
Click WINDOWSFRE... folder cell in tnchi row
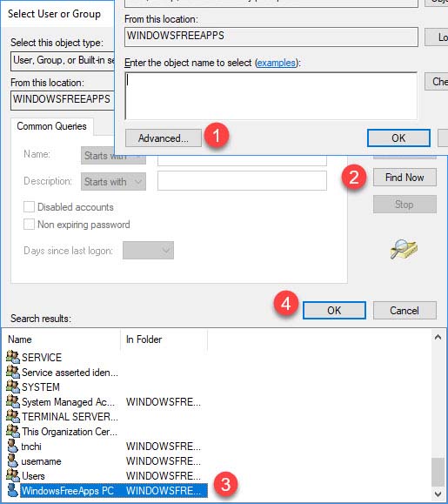coord(164,447)
